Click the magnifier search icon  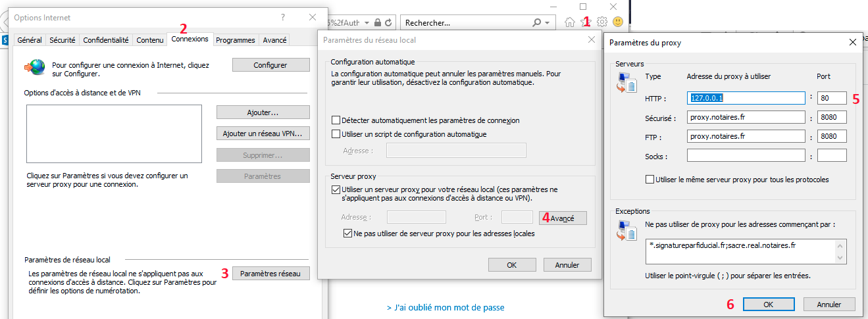[x=538, y=22]
